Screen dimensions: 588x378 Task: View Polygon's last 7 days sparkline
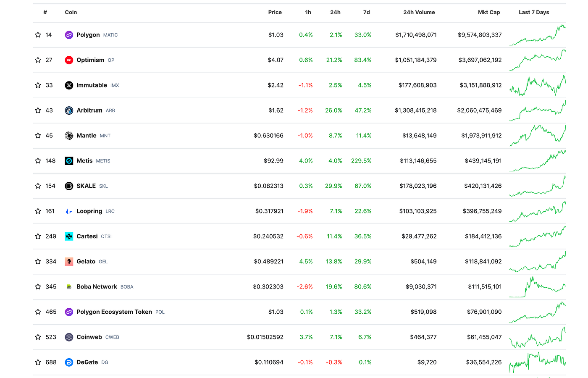pyautogui.click(x=538, y=35)
